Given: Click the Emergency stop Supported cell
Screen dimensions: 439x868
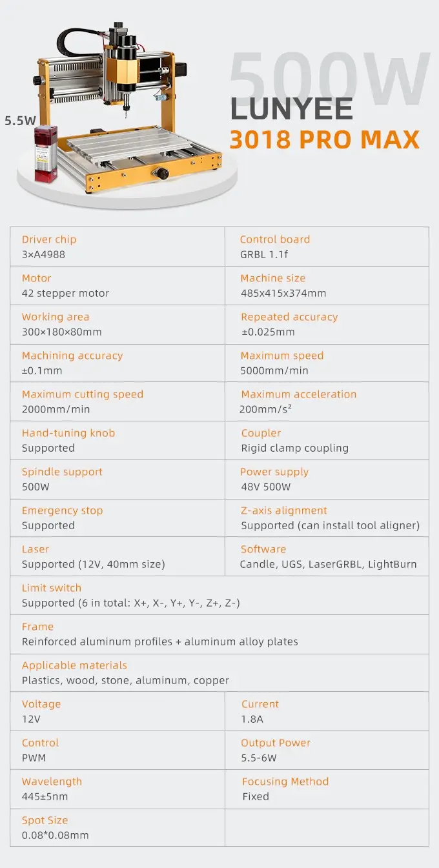Looking at the screenshot, I should tap(117, 518).
